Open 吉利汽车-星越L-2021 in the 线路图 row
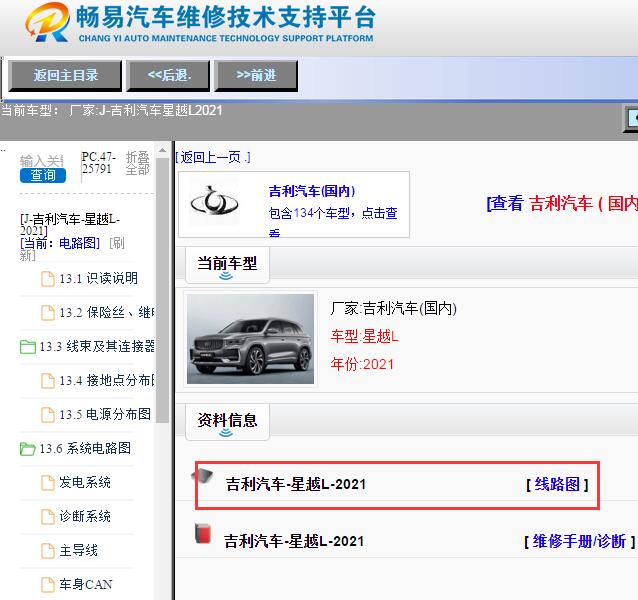638x600 pixels. point(296,484)
